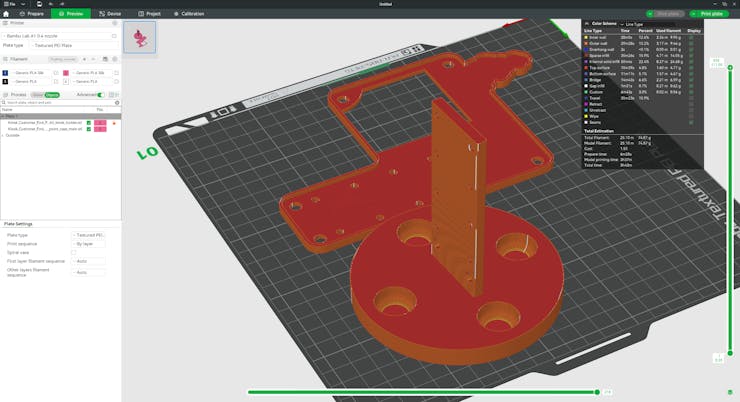740x402 pixels.
Task: Open the File menu
Action: tap(9, 4)
